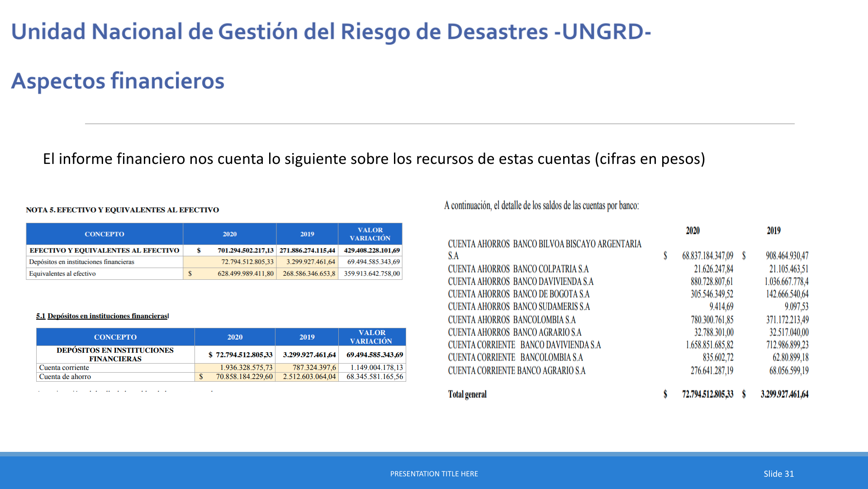Click the value 271.886.274.115,44

pyautogui.click(x=308, y=250)
